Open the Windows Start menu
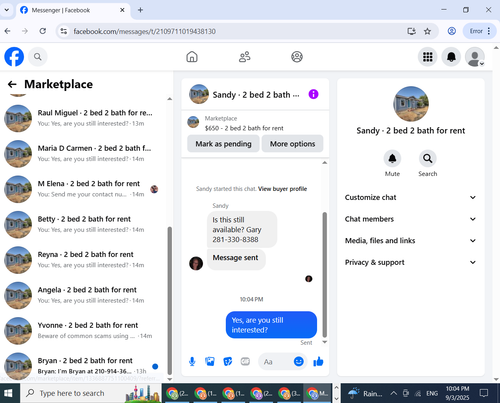The image size is (500, 403). [x=8, y=393]
